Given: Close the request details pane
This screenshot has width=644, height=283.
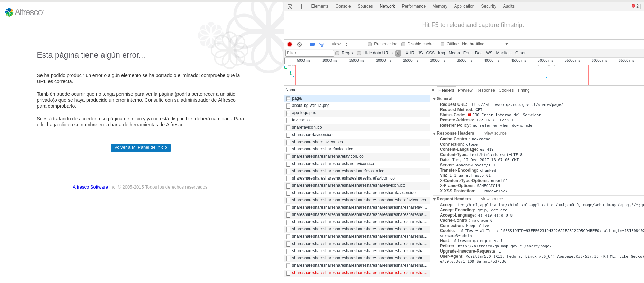Looking at the screenshot, I should point(433,90).
